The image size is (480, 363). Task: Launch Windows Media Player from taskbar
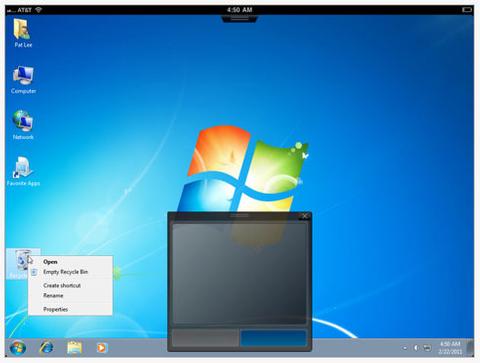pyautogui.click(x=102, y=348)
